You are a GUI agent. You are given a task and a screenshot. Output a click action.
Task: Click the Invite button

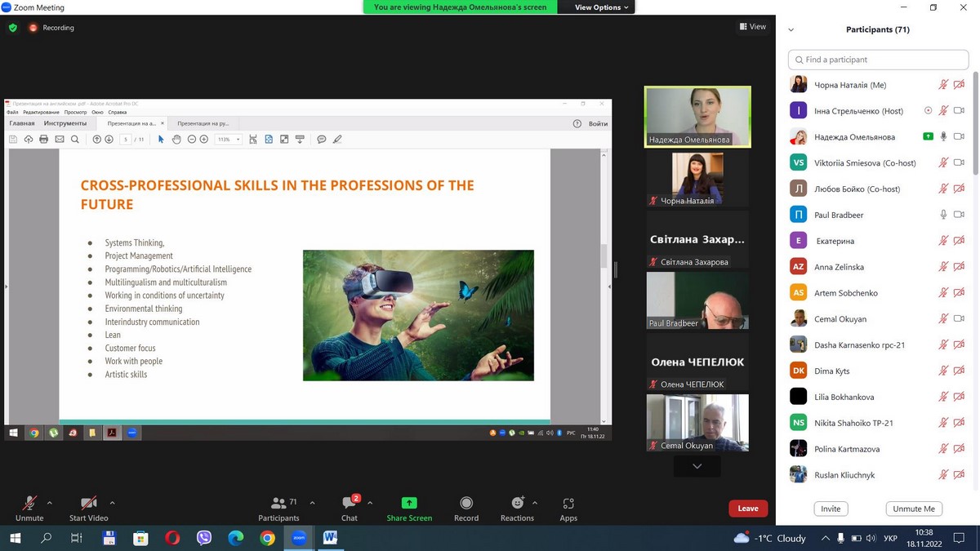831,509
